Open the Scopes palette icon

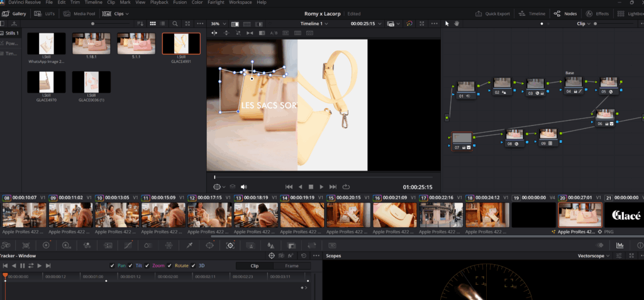click(619, 245)
